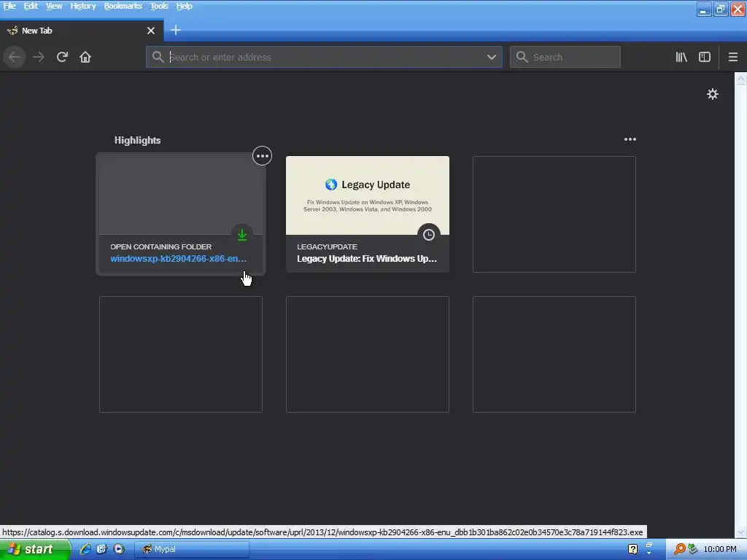Click the question mark tray icon

(632, 549)
